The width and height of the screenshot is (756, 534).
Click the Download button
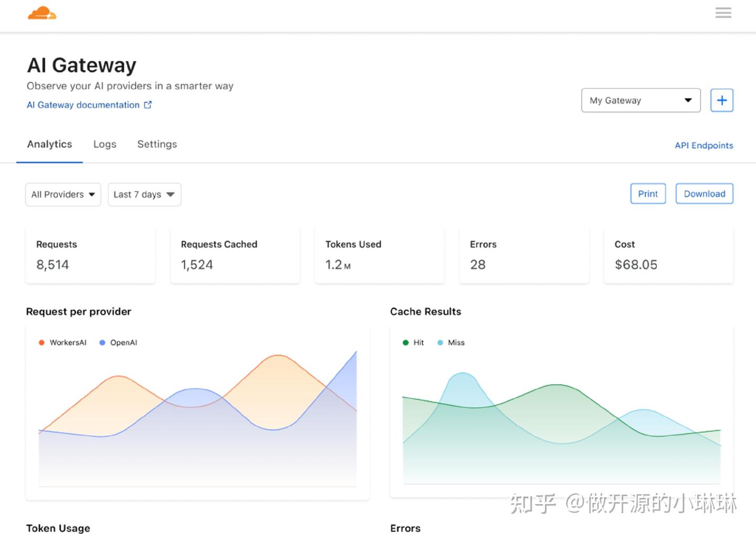(x=704, y=193)
